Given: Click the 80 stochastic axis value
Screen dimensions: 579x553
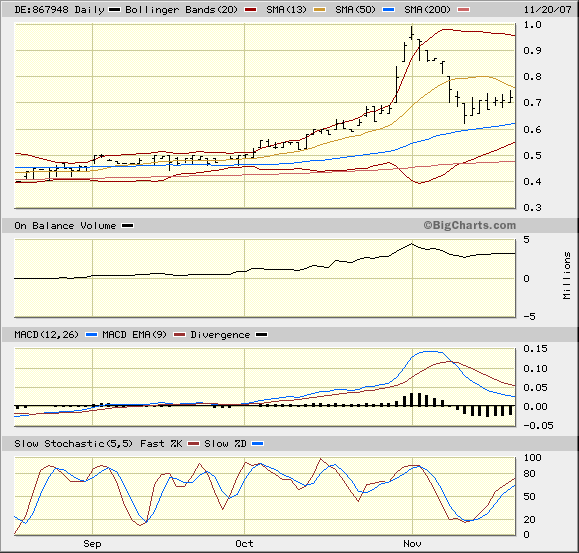Looking at the screenshot, I should (529, 474).
